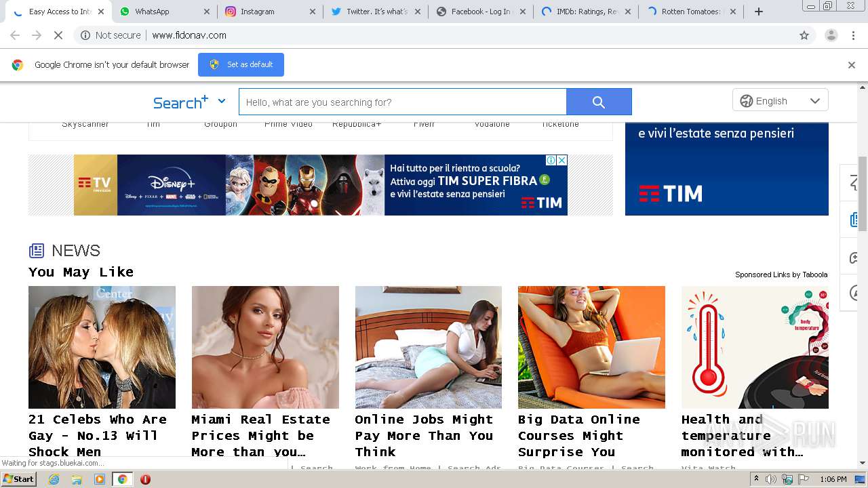
Task: Open the media player taskbar icon
Action: coord(100,479)
